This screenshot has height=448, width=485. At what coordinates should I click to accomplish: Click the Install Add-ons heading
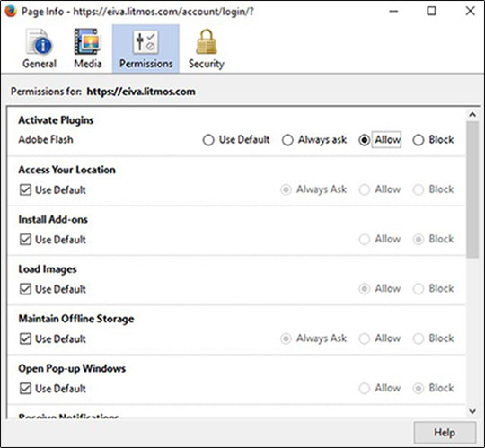click(x=53, y=220)
